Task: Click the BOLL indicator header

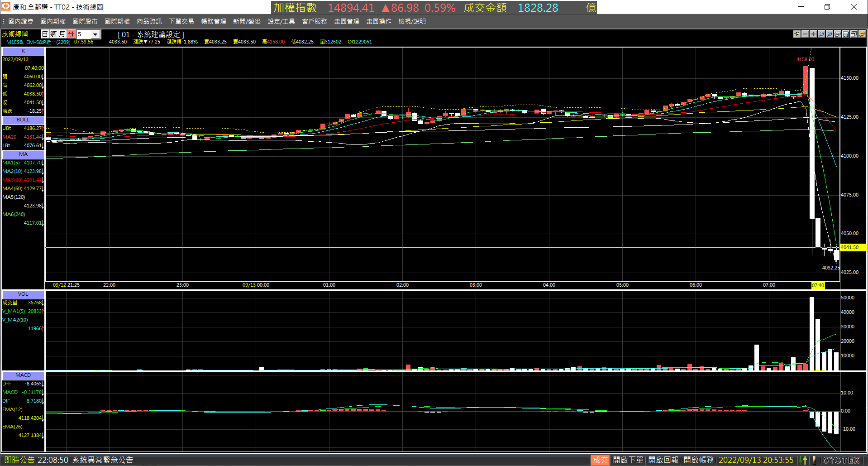Action: click(24, 120)
